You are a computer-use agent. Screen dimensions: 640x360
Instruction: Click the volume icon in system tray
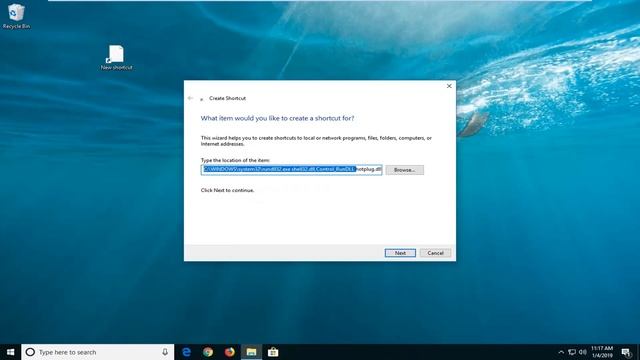[582, 352]
